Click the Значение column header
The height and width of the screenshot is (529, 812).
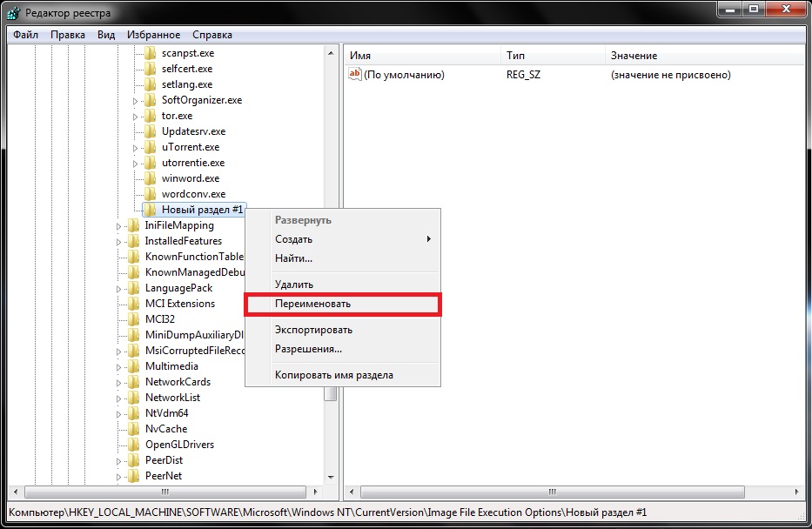pyautogui.click(x=634, y=56)
